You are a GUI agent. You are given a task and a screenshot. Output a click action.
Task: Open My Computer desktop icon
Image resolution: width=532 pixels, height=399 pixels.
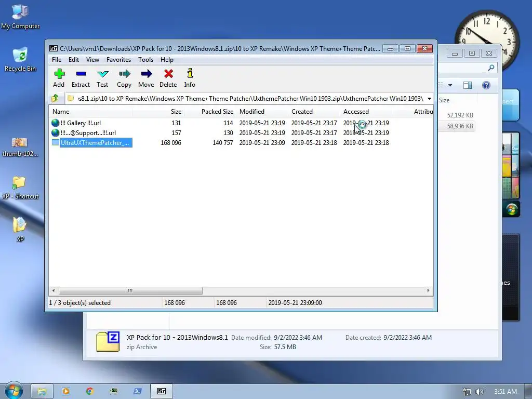tap(20, 17)
